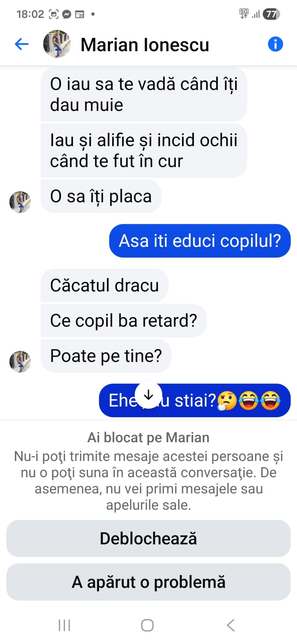The width and height of the screenshot is (297, 644).
Task: Select the "Asa iti educi copilul?" message bubble
Action: click(x=200, y=241)
